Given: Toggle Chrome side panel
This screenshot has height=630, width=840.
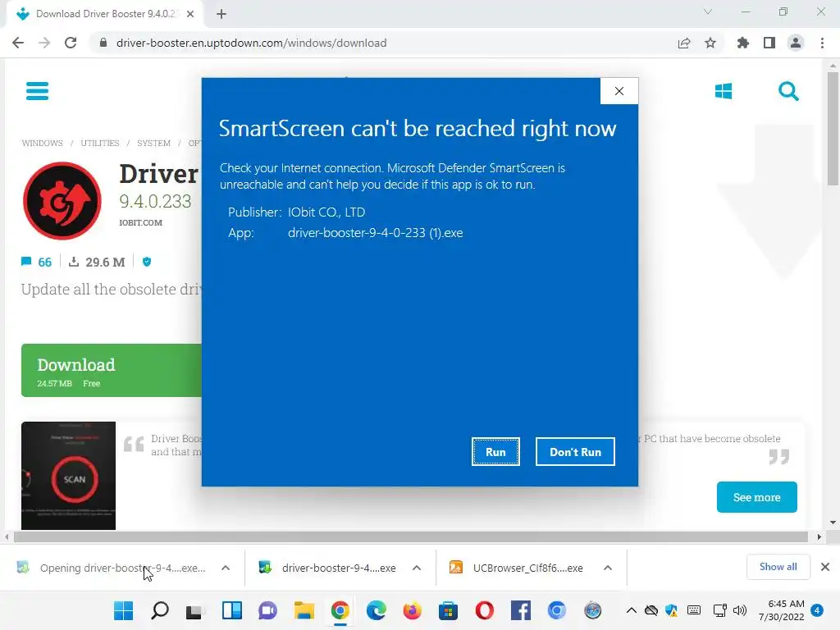Looking at the screenshot, I should [769, 43].
